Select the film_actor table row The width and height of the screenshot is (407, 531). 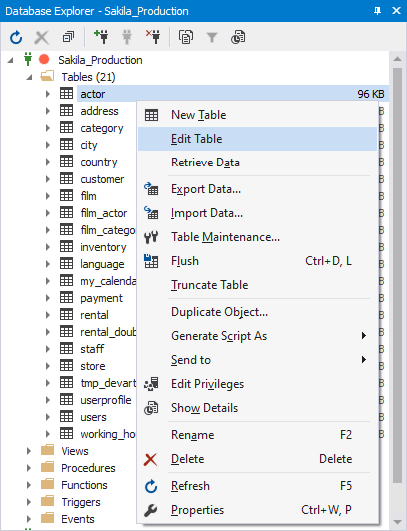click(104, 213)
